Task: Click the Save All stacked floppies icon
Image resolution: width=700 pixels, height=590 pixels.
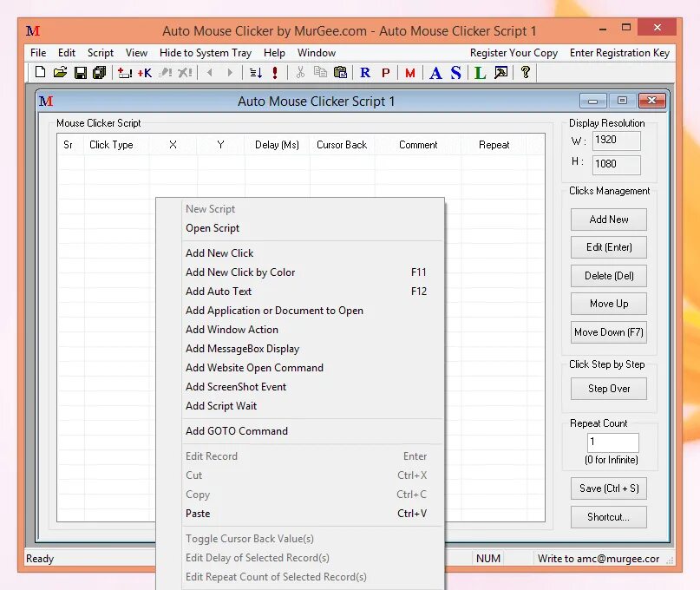Action: pos(99,72)
